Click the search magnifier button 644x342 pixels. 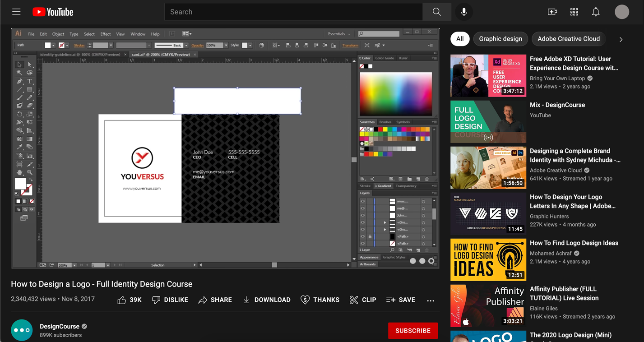point(436,12)
